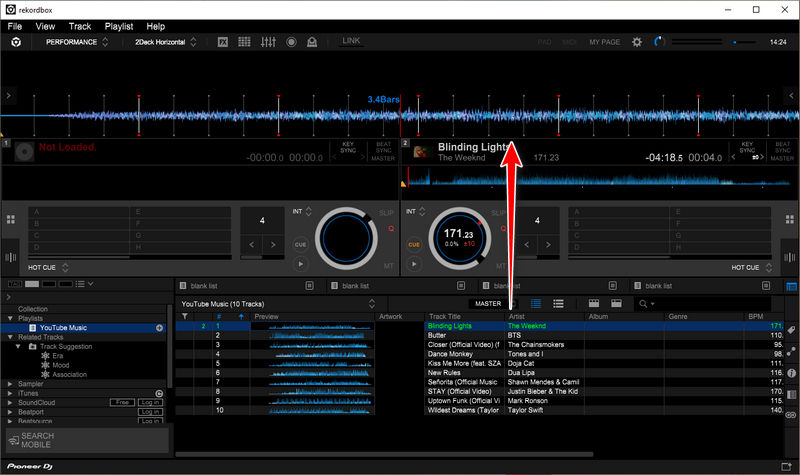The image size is (800, 475).
Task: Open the sub browser side icon
Action: 791,394
